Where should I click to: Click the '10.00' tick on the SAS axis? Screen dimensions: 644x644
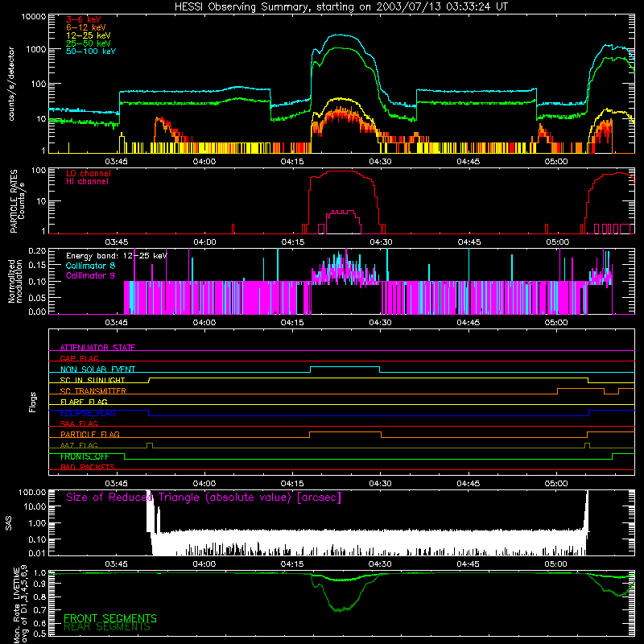coord(35,506)
